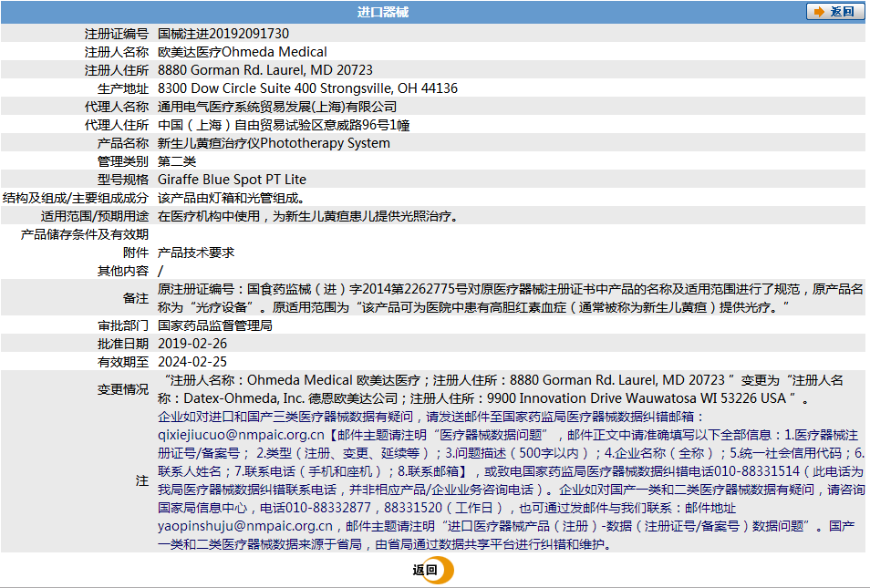Click the label 注 beside the blue note
The width and height of the screenshot is (870, 588).
pyautogui.click(x=142, y=481)
